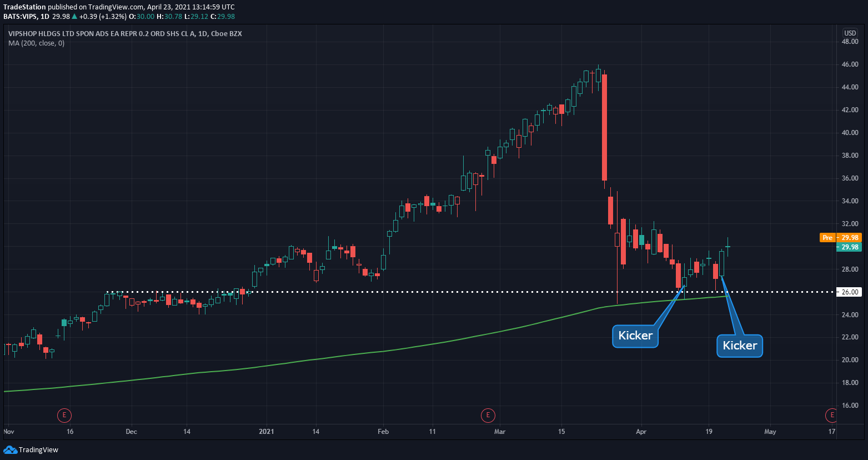868x460 pixels.
Task: Click the Apr date axis label
Action: 641,431
